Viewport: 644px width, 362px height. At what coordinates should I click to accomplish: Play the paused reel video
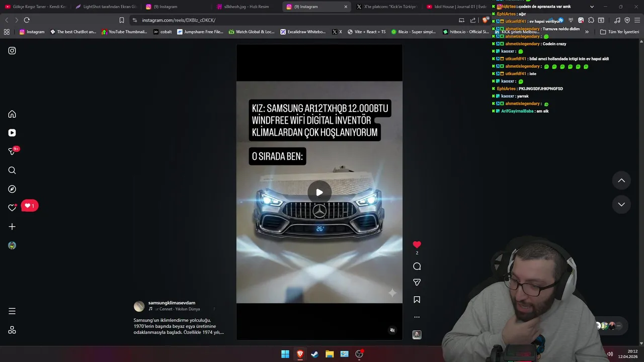pos(319,192)
